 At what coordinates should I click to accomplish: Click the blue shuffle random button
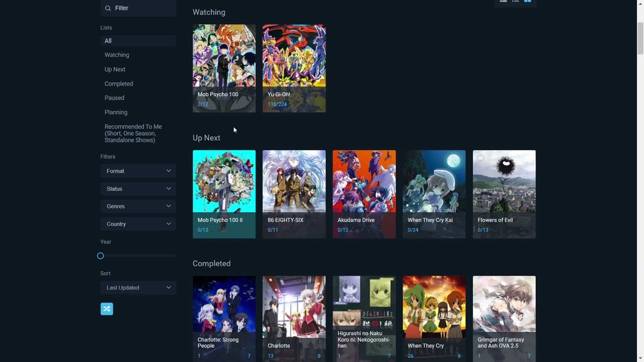(107, 309)
